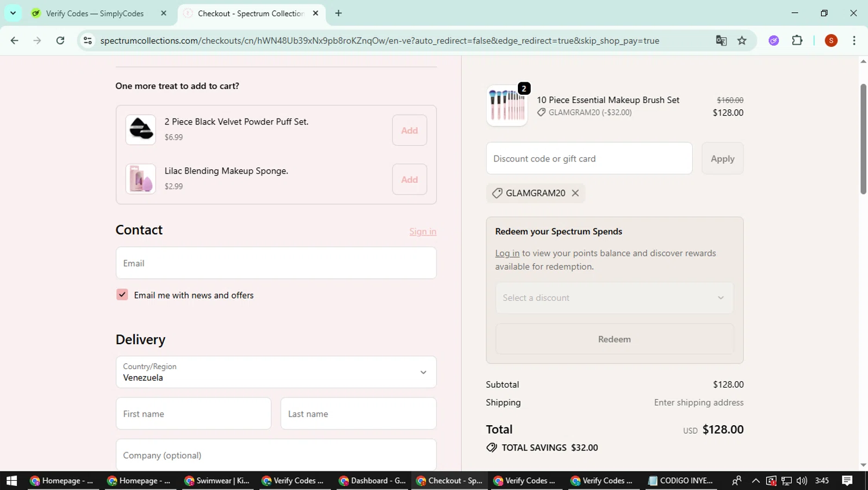Viewport: 868px width, 490px height.
Task: Click the makeup brush set product thumbnail
Action: point(507,106)
